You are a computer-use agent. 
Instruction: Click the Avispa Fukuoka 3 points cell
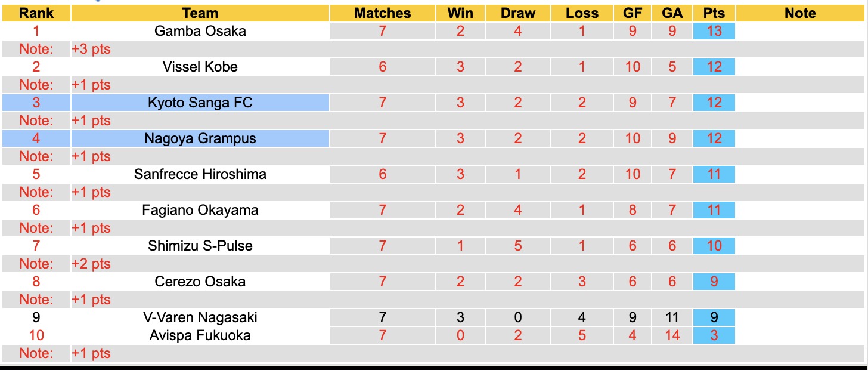point(714,335)
